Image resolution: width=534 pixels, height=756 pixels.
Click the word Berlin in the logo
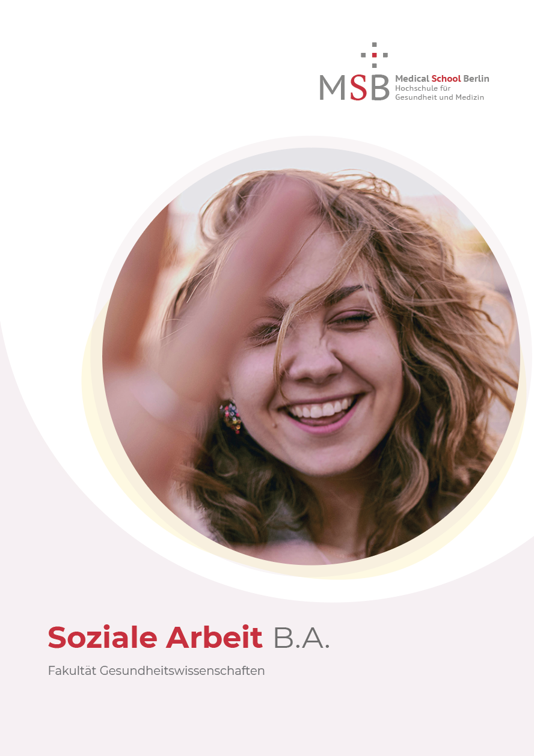coord(476,79)
